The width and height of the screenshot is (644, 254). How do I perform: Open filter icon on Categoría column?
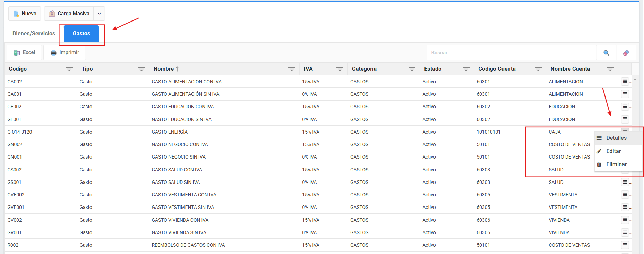tap(412, 69)
